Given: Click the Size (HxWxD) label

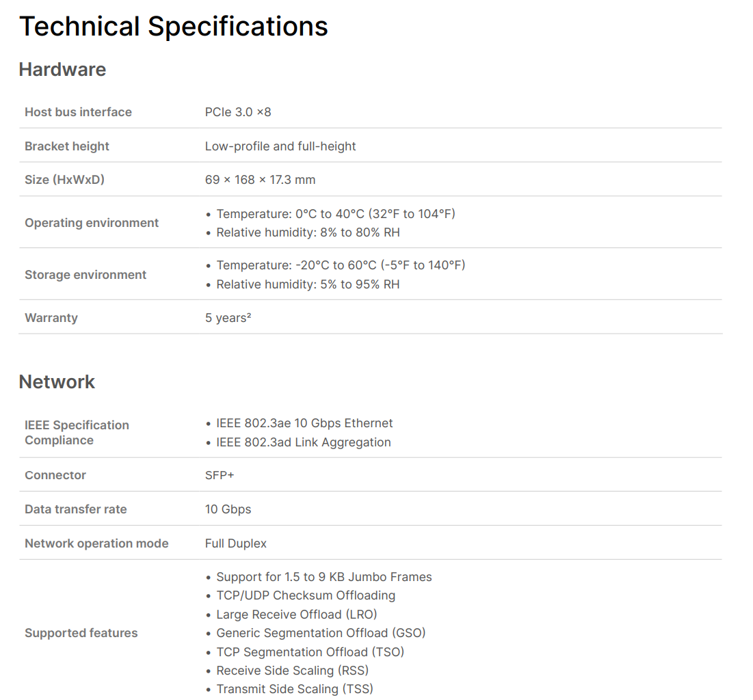Looking at the screenshot, I should tap(64, 180).
